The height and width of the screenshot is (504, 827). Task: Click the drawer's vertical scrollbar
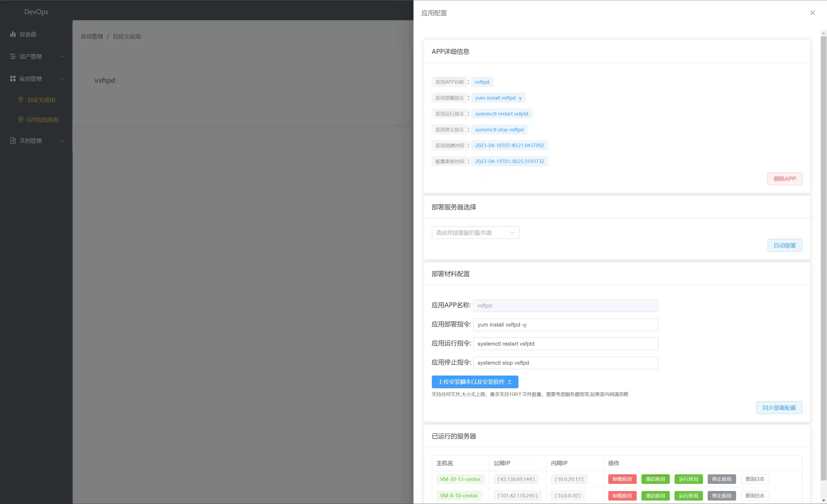(x=823, y=258)
